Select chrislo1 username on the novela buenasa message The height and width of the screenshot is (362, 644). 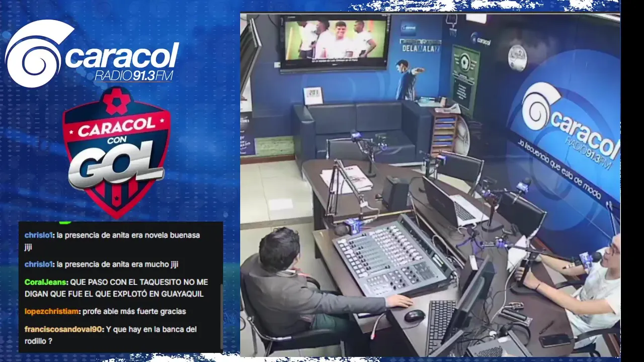(39, 235)
